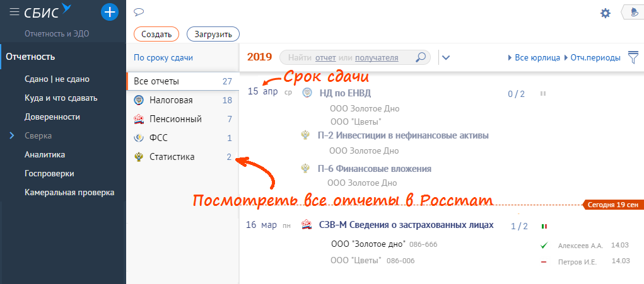Filter reports by Статистика
The height and width of the screenshot is (284, 644).
183,157
